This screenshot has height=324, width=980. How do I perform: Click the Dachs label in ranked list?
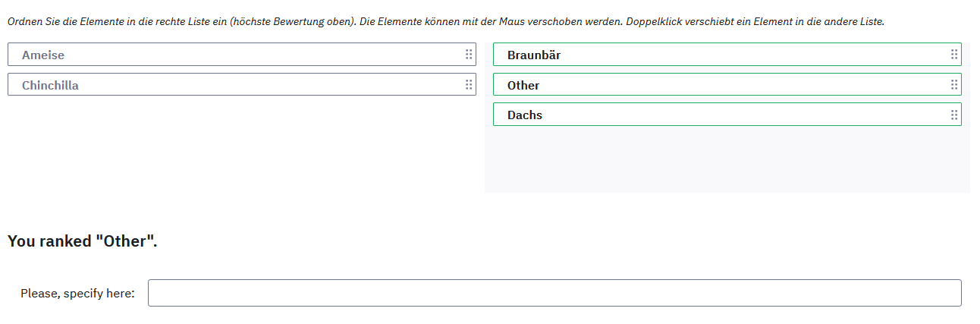(x=525, y=116)
